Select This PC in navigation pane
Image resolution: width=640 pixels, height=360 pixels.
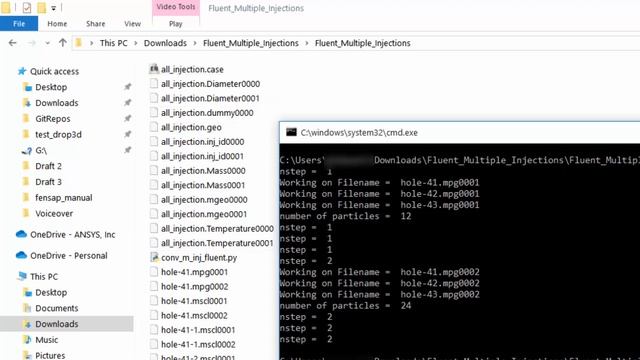tap(44, 277)
